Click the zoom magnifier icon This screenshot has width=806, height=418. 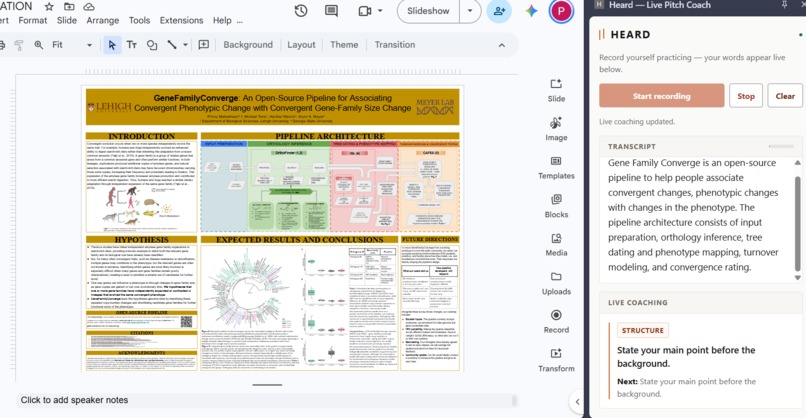pyautogui.click(x=39, y=45)
